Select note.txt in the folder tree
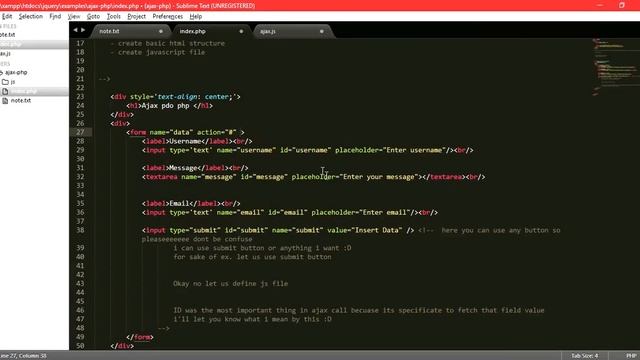This screenshot has height=360, width=640. tap(21, 100)
